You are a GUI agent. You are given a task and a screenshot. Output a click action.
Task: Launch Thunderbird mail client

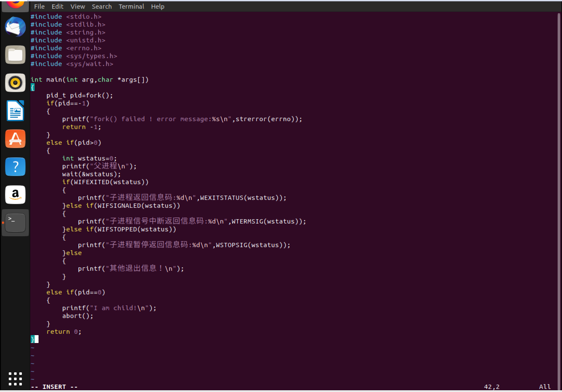15,27
